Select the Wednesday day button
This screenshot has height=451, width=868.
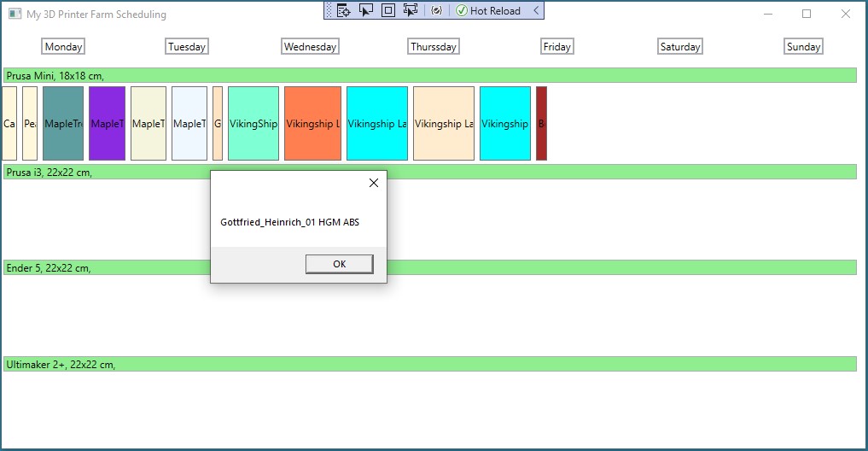click(x=310, y=46)
